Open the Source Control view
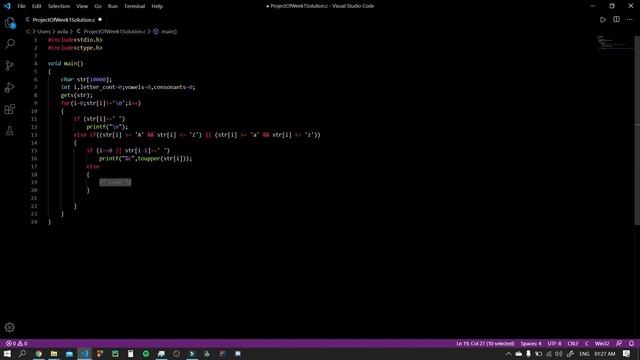This screenshot has width=640, height=360. click(10, 66)
